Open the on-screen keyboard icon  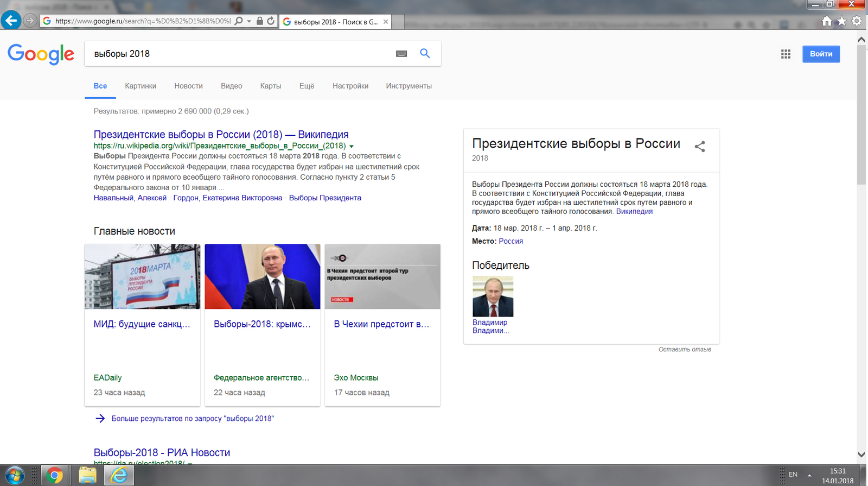(x=401, y=54)
